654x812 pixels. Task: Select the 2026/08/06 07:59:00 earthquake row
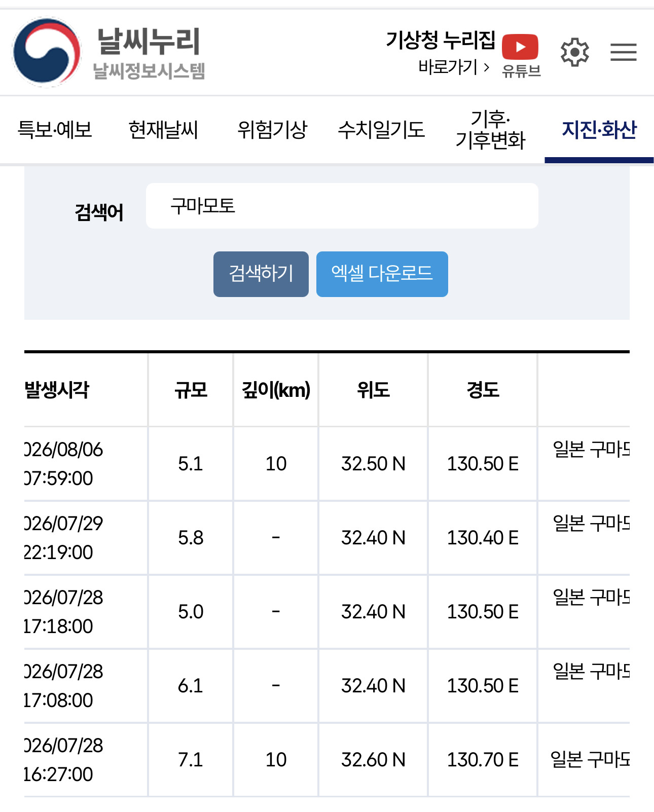coord(327,464)
